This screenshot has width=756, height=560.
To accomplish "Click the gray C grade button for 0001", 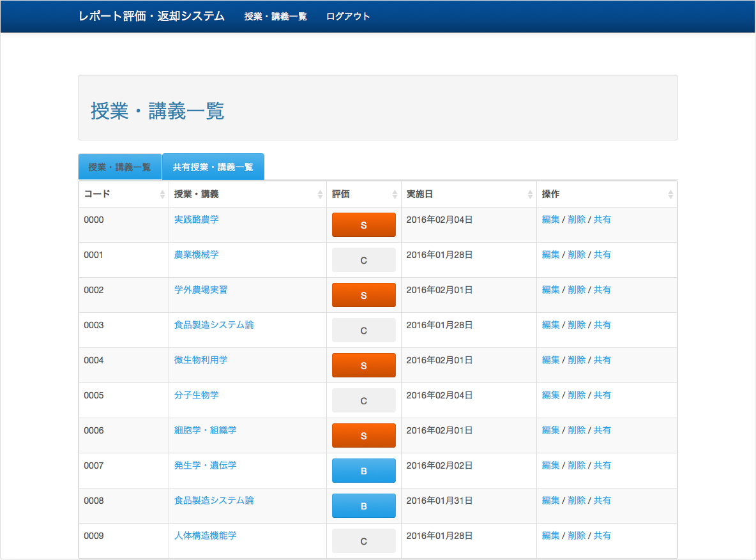I will click(363, 260).
